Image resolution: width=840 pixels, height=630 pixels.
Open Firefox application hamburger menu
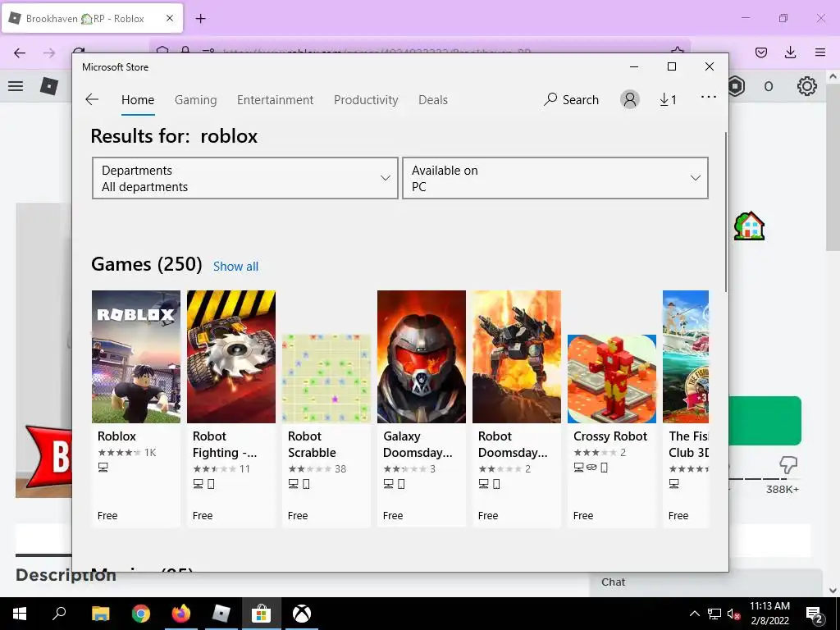pos(820,52)
